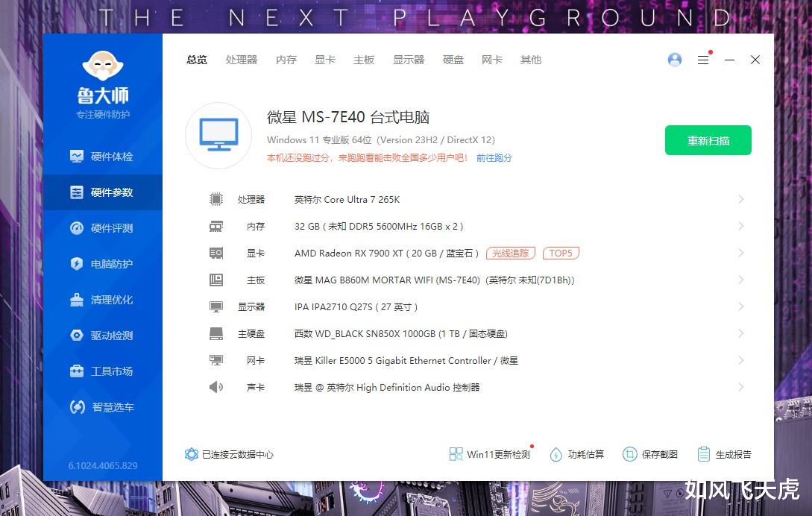This screenshot has width=812, height=516.
Task: Open 硬件评测 benchmark section
Action: 103,228
